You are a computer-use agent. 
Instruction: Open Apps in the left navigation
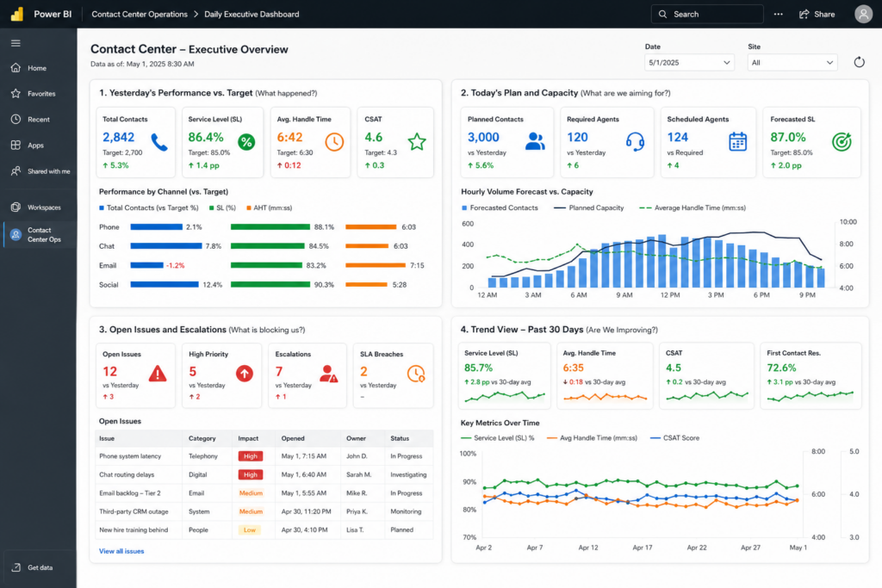[x=35, y=145]
